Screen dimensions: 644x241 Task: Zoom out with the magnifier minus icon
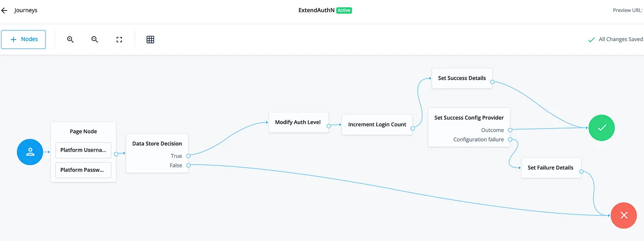(x=95, y=40)
